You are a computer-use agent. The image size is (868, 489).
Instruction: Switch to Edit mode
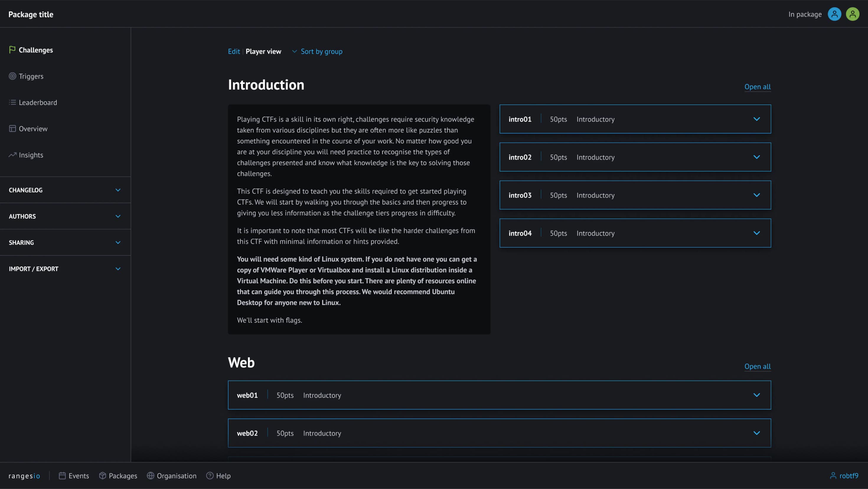click(x=234, y=51)
